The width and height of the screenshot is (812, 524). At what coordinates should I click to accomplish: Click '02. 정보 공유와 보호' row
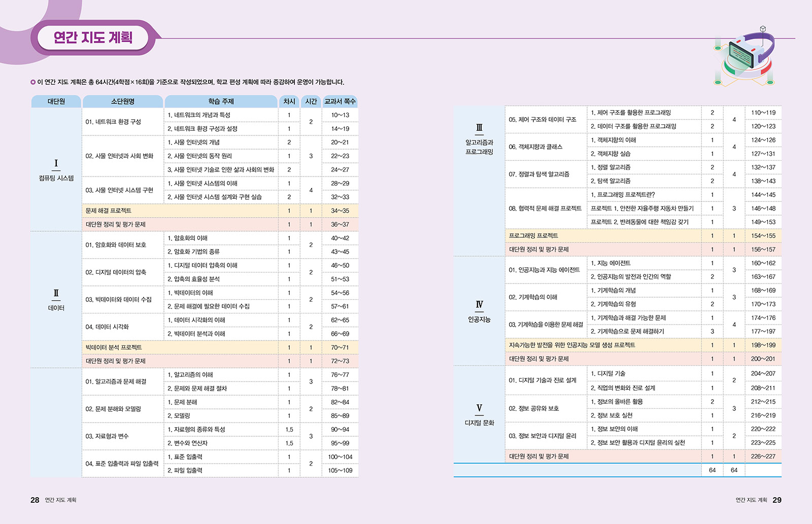(534, 408)
